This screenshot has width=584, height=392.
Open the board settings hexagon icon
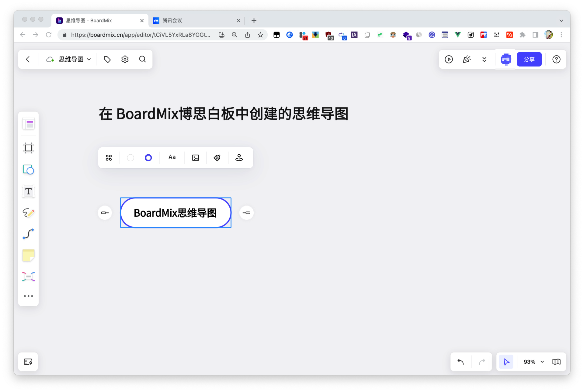coord(125,59)
